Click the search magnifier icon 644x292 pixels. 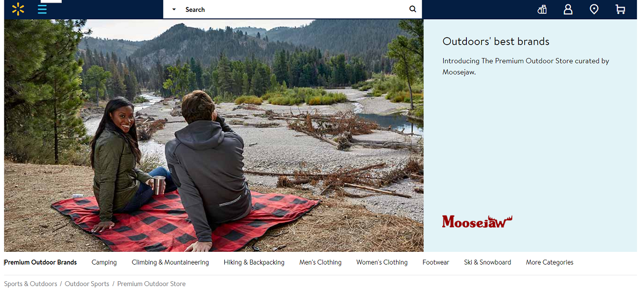click(413, 9)
